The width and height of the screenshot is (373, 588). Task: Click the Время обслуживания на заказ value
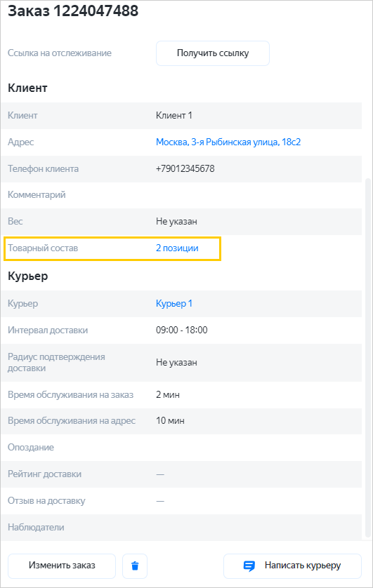pyautogui.click(x=168, y=395)
